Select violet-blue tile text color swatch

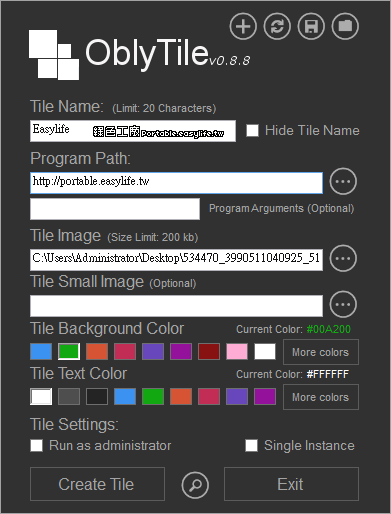[237, 397]
